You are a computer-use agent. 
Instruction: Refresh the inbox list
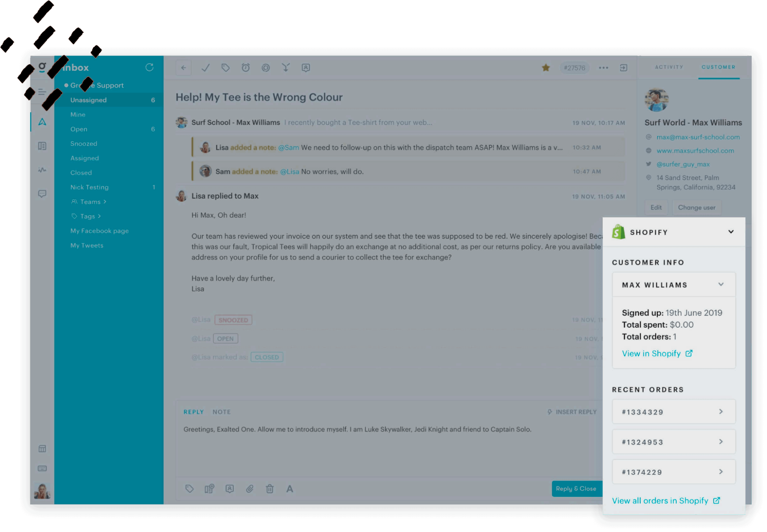[149, 67]
